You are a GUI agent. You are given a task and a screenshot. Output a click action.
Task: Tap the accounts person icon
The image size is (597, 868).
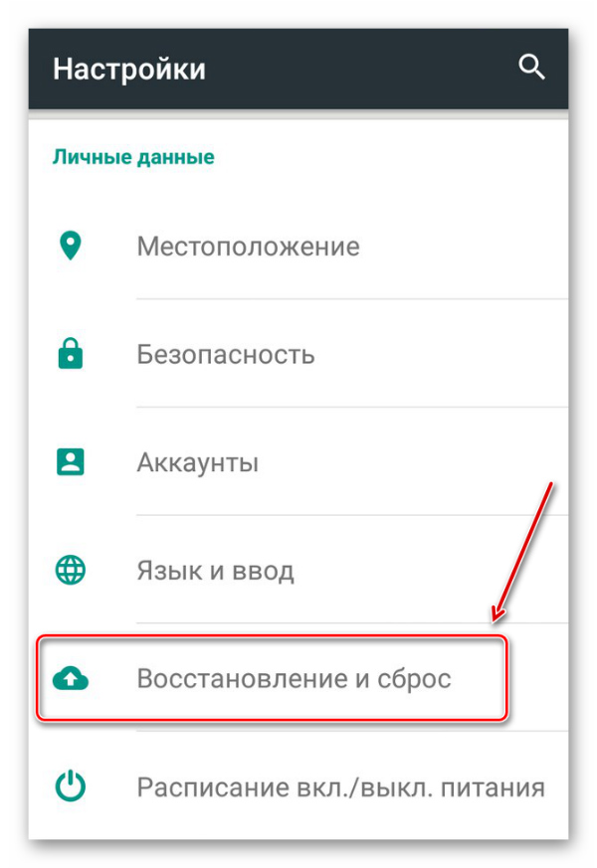click(x=71, y=461)
